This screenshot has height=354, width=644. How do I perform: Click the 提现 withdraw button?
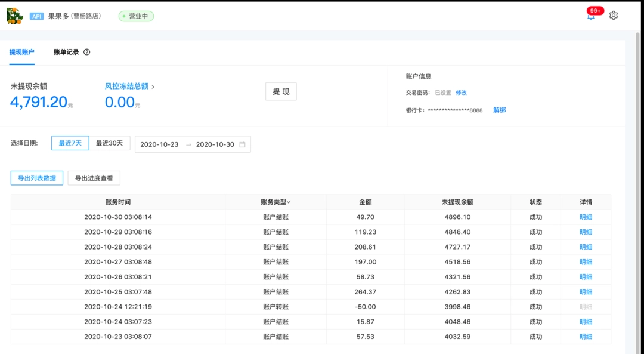280,91
